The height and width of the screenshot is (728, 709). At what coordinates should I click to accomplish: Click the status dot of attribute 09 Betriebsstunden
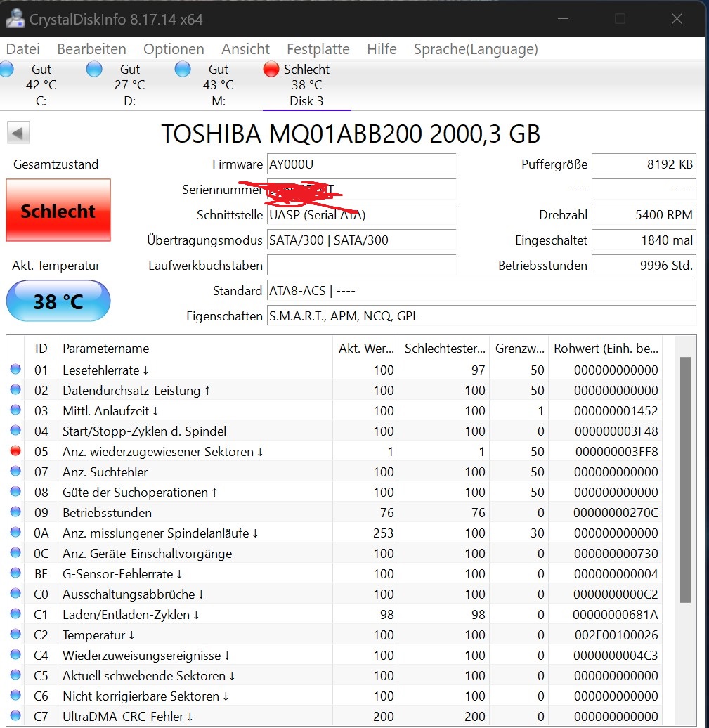[x=15, y=512]
